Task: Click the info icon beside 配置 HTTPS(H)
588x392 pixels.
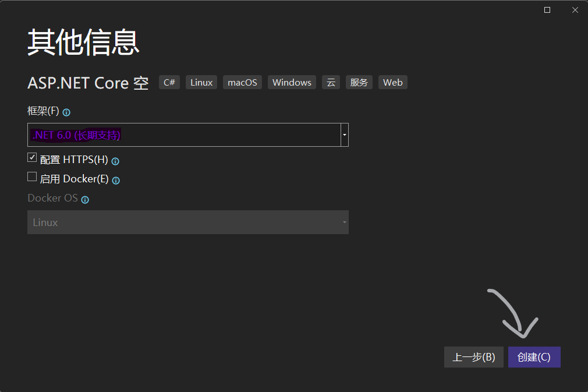Action: (x=115, y=161)
